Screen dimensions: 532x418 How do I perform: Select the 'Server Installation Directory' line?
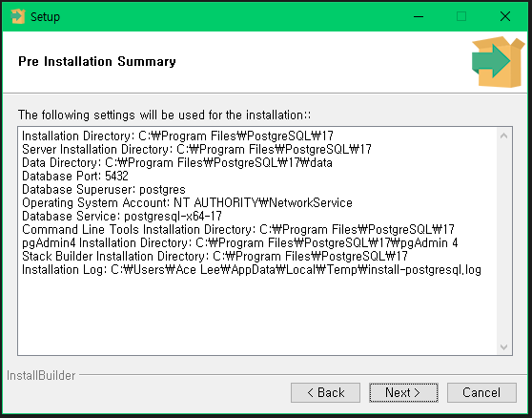[x=196, y=150]
